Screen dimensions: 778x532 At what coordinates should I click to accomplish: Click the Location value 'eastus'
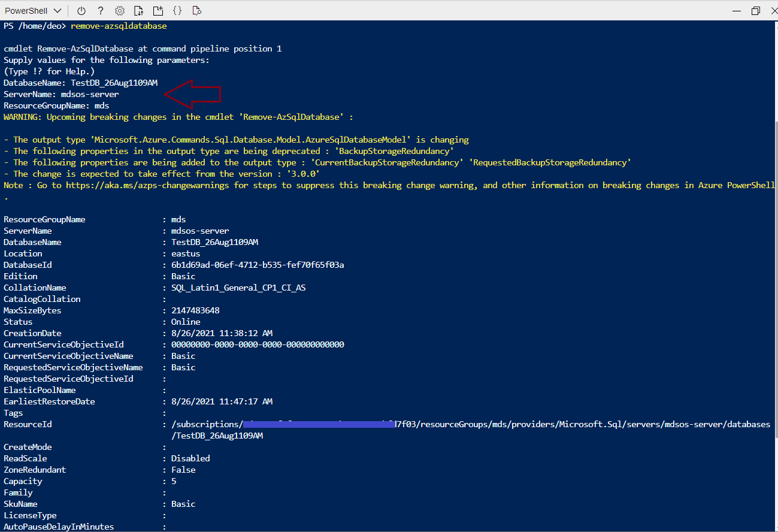coord(186,253)
